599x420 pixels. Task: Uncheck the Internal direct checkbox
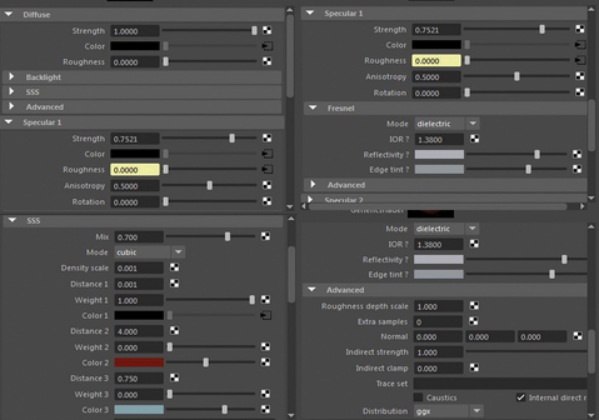click(521, 397)
